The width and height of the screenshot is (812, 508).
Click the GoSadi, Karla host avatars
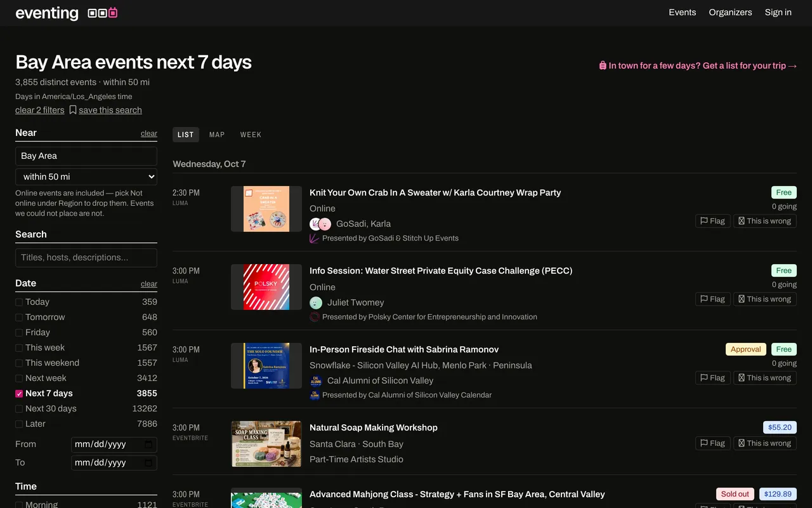point(320,224)
